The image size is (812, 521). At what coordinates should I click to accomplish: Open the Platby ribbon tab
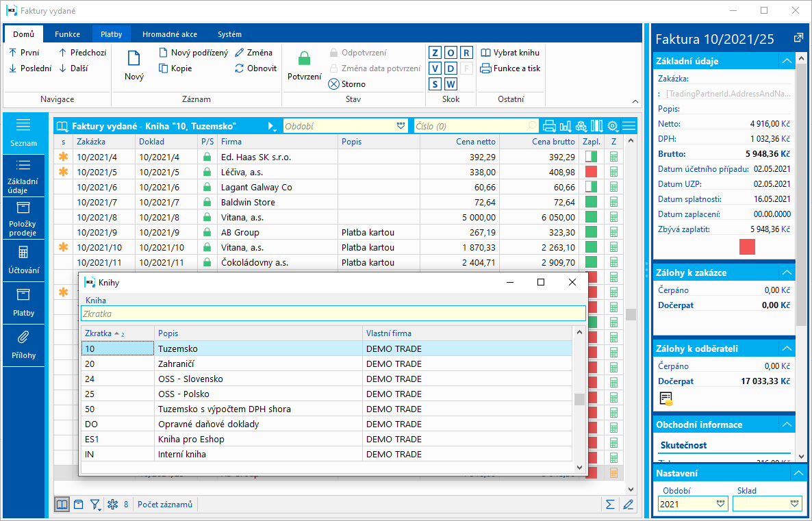[x=112, y=34]
